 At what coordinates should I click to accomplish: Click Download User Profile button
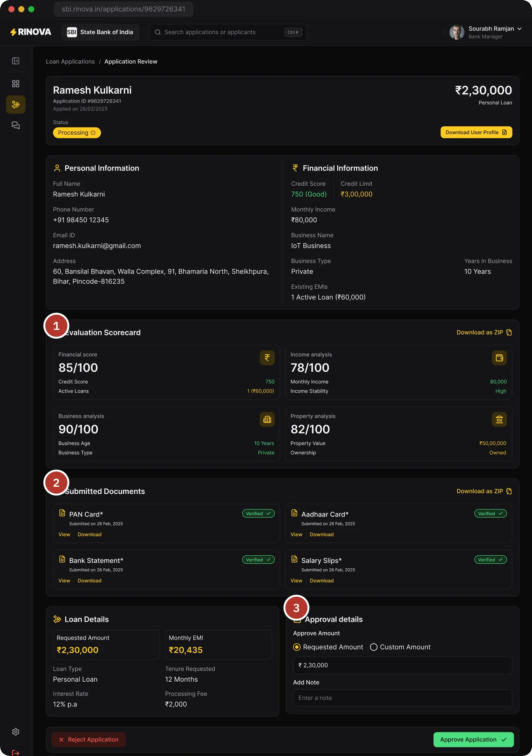point(476,132)
